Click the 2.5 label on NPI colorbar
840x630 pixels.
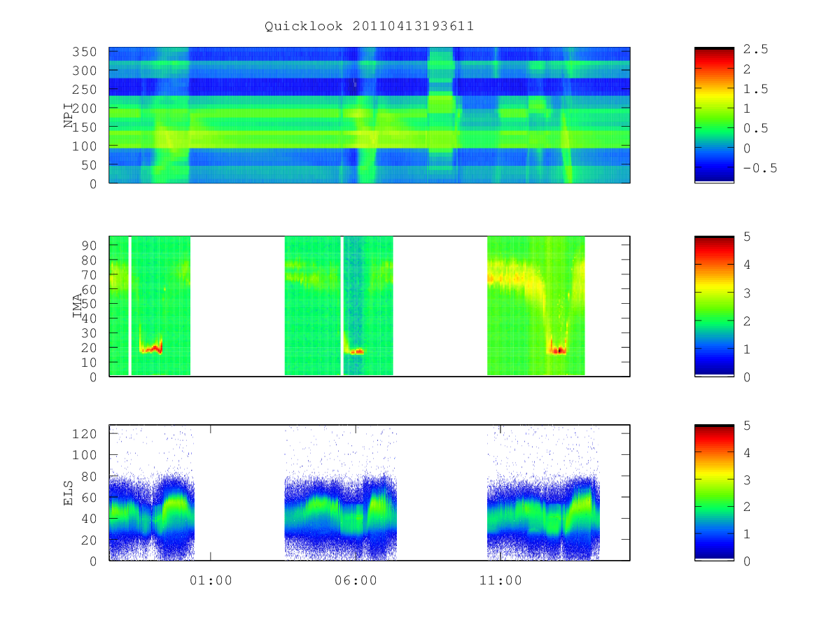[756, 49]
